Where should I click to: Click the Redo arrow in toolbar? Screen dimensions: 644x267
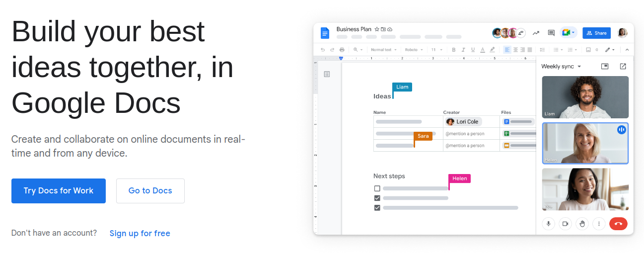click(332, 50)
